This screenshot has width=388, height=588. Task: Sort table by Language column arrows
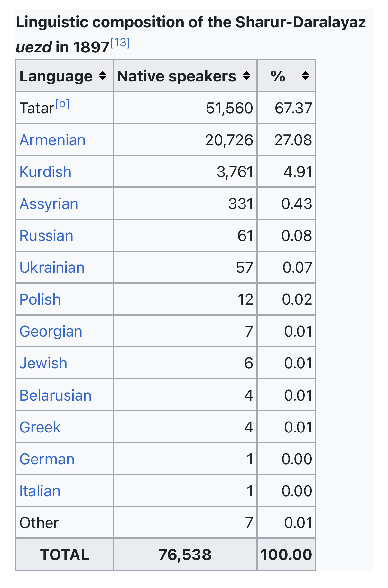pyautogui.click(x=103, y=76)
